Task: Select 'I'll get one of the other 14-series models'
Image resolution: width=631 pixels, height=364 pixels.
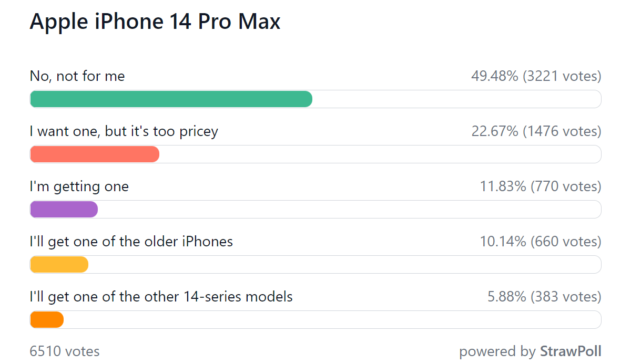Action: (x=161, y=297)
